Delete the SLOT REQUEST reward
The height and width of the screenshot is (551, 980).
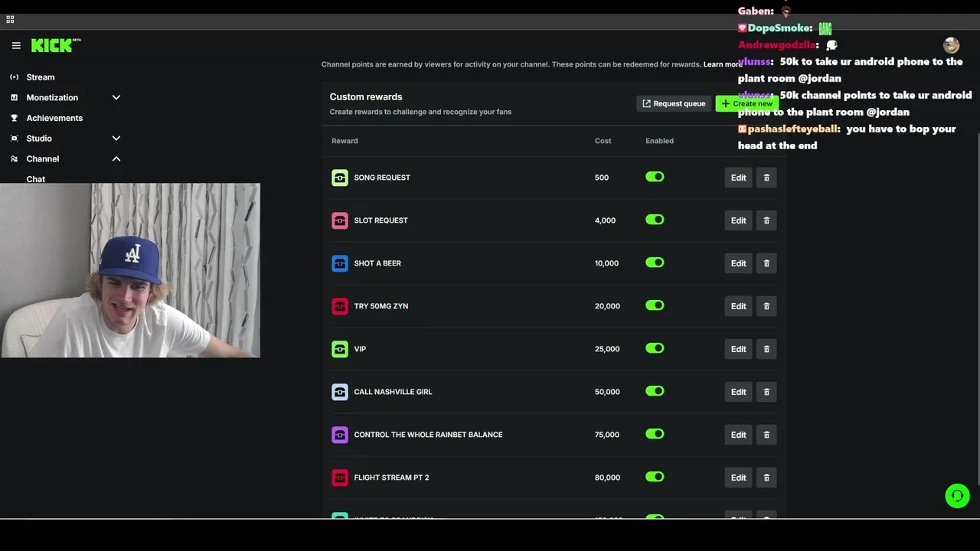coord(766,220)
